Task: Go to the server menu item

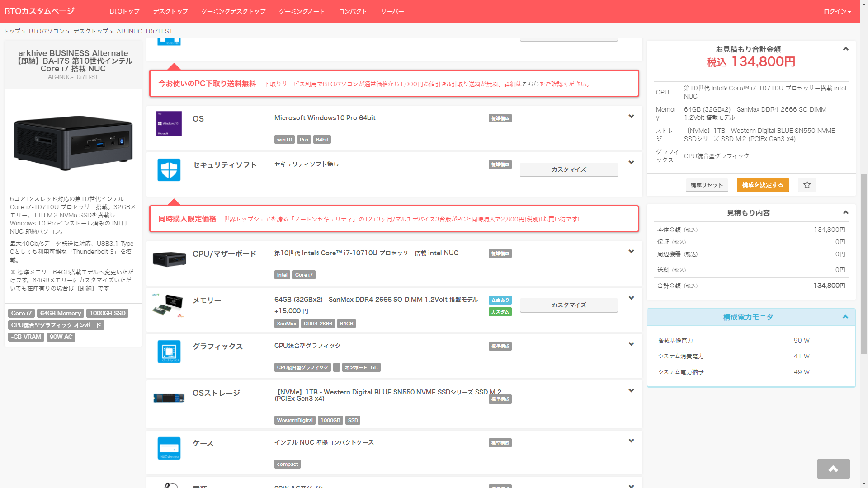Action: coord(392,11)
